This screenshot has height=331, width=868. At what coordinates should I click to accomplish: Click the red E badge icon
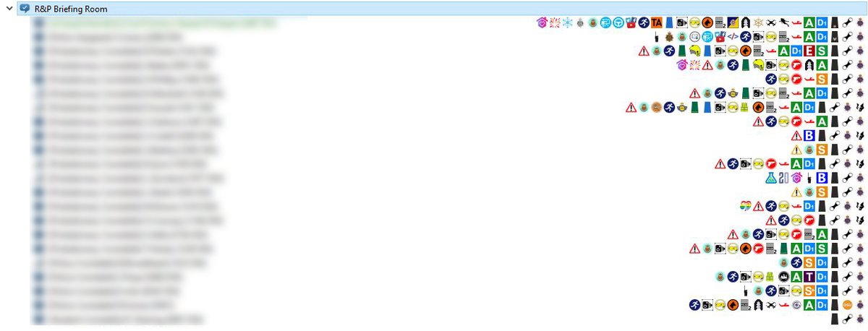[810, 51]
